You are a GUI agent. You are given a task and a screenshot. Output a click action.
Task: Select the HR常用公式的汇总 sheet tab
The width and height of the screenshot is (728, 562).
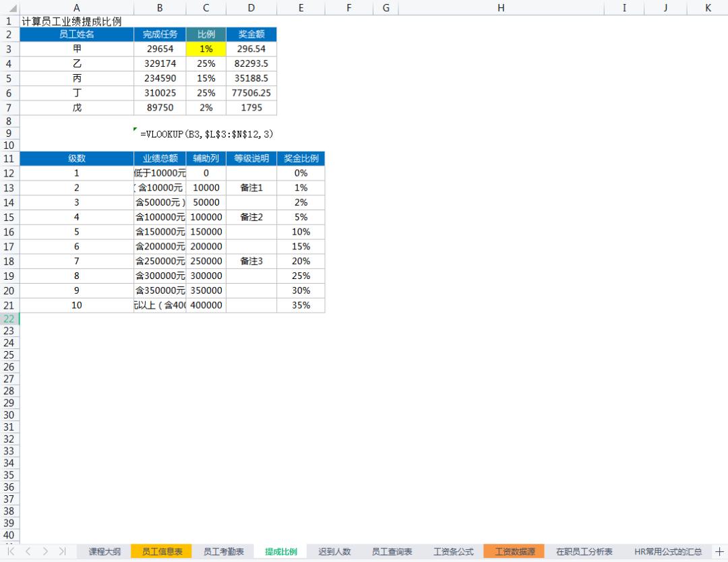[667, 551]
